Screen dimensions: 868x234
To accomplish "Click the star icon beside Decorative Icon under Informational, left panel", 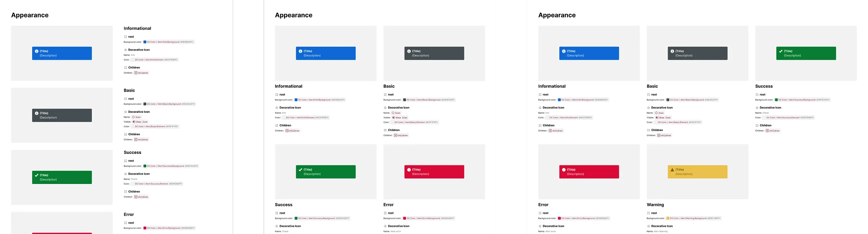I will 125,50.
